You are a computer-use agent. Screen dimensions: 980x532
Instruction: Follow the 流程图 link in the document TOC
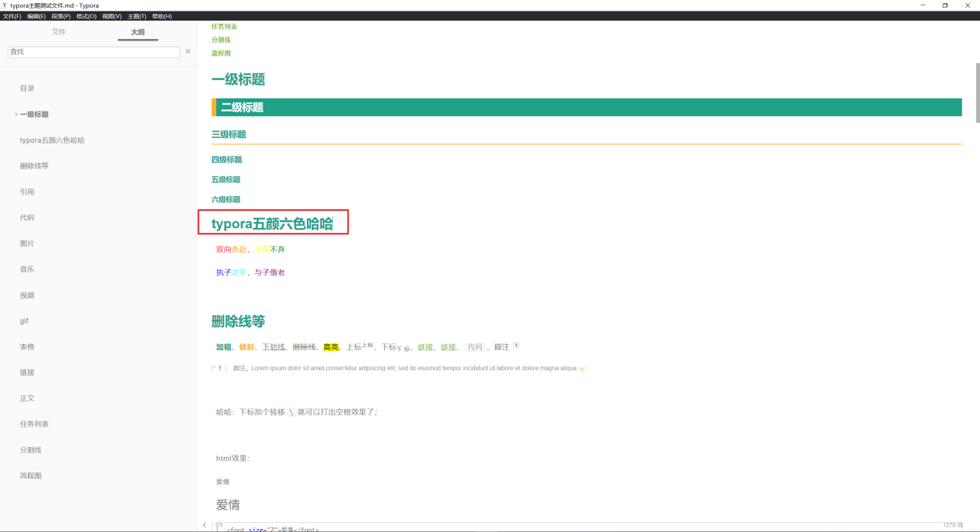click(221, 53)
